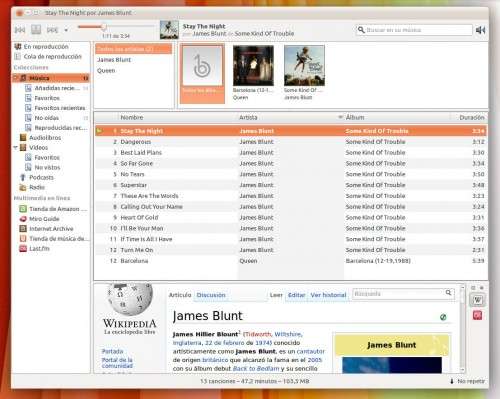Switch to Leer tab in Wikipedia pane
The image size is (500, 399).
click(276, 295)
